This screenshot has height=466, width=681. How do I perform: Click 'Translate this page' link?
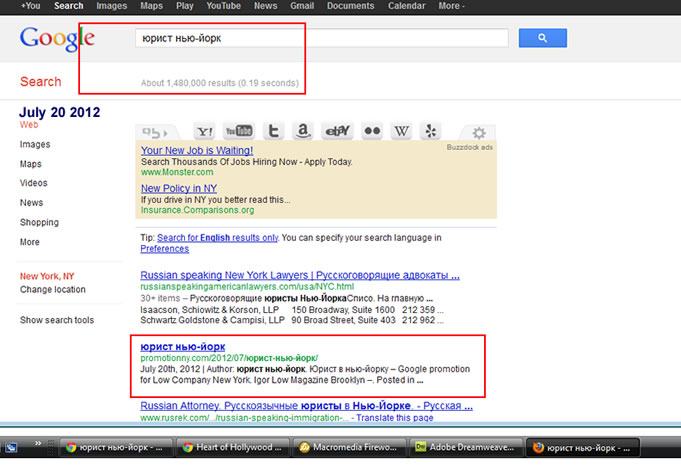point(395,418)
